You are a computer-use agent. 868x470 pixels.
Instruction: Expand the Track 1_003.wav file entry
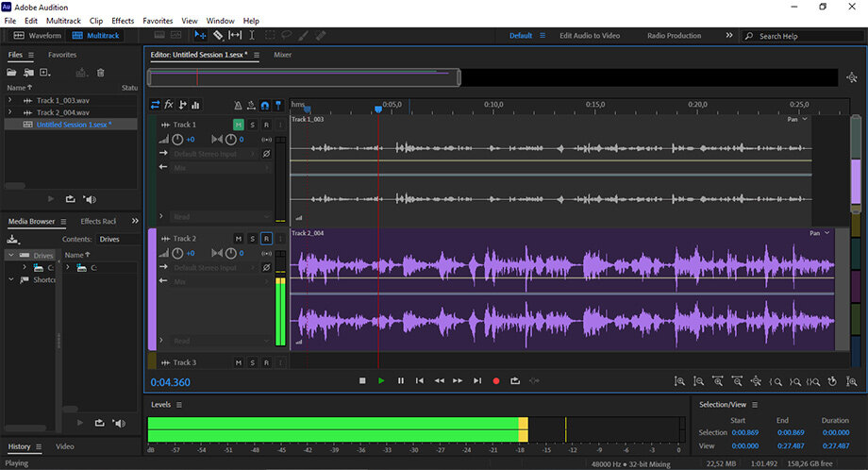pyautogui.click(x=9, y=100)
